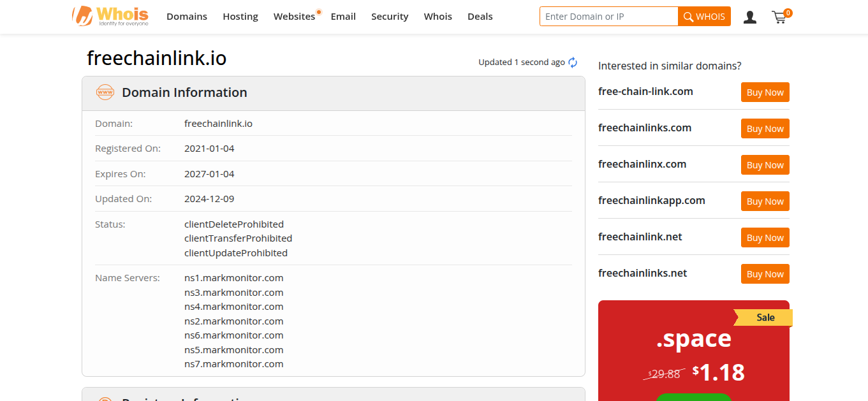Open the Deals menu
Viewport: 868px width, 401px height.
(x=480, y=17)
